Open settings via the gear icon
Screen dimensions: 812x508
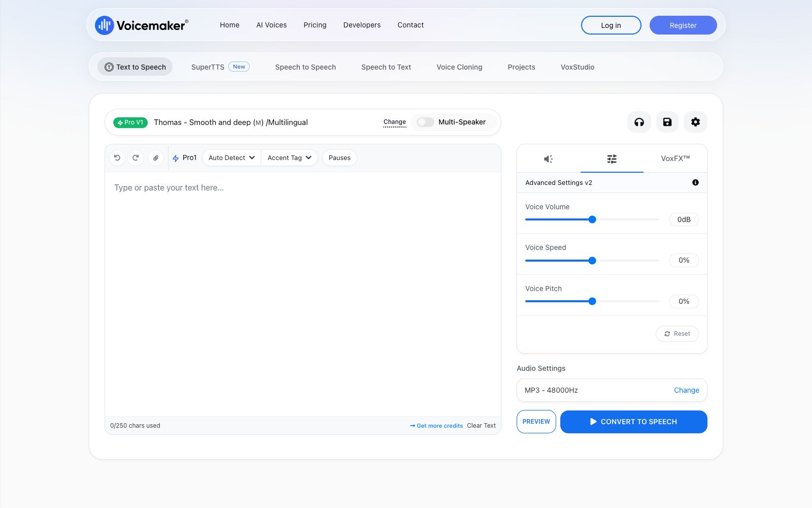(695, 122)
